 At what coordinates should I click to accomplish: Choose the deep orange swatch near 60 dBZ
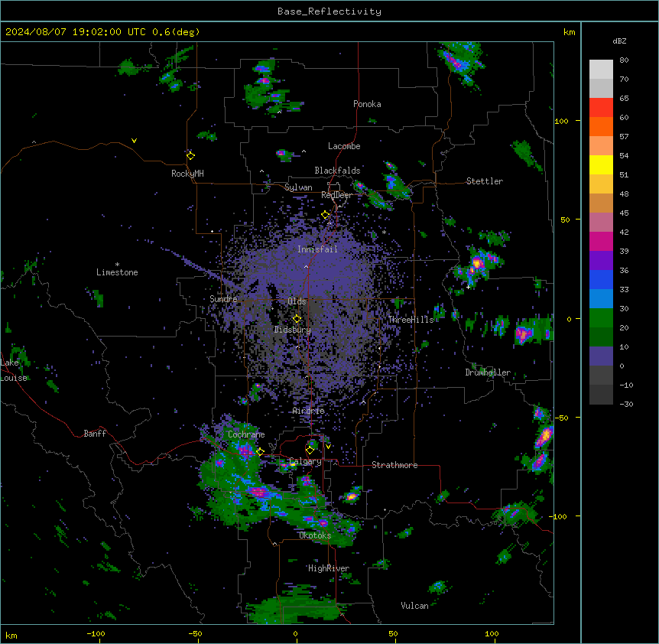[601, 126]
